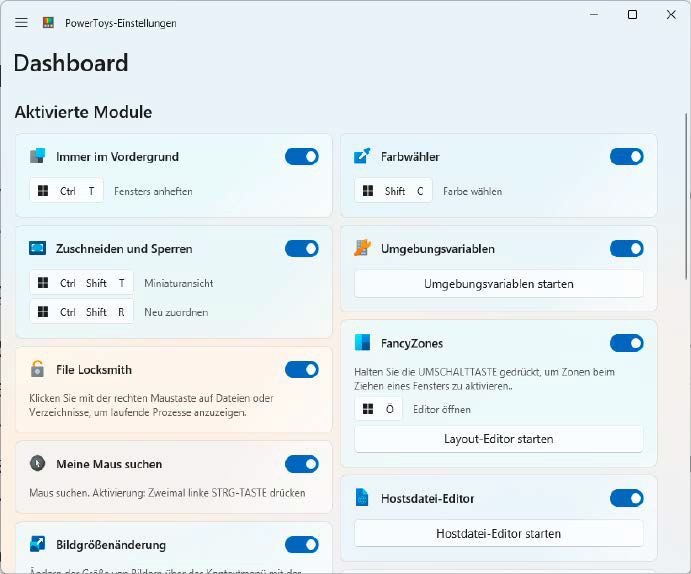Toggle File Locksmith off

302,369
